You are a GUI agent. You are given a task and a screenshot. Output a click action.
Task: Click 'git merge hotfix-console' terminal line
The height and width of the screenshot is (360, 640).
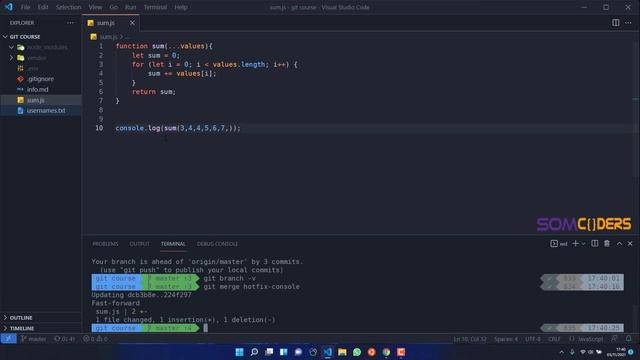click(251, 287)
